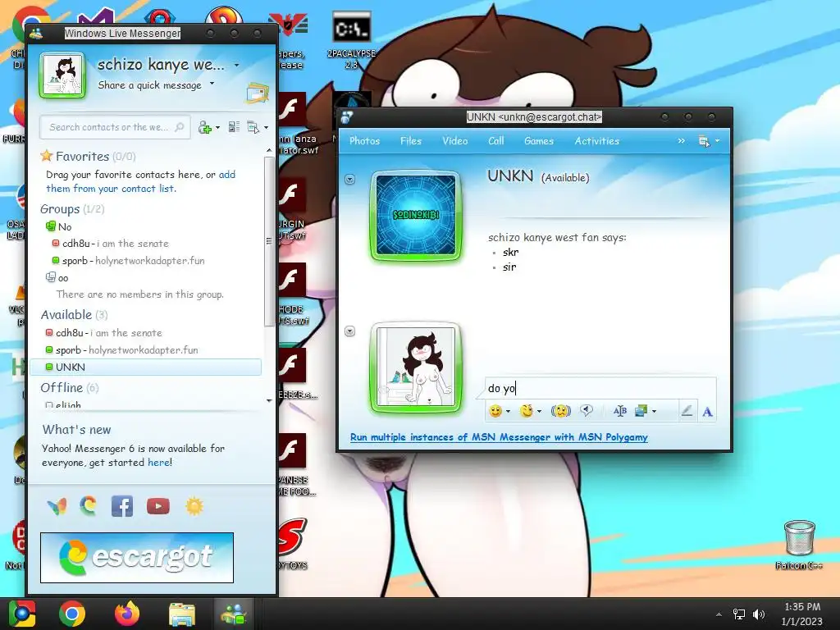This screenshot has width=840, height=630.
Task: Show more chat toolbar options chevron
Action: (x=682, y=141)
